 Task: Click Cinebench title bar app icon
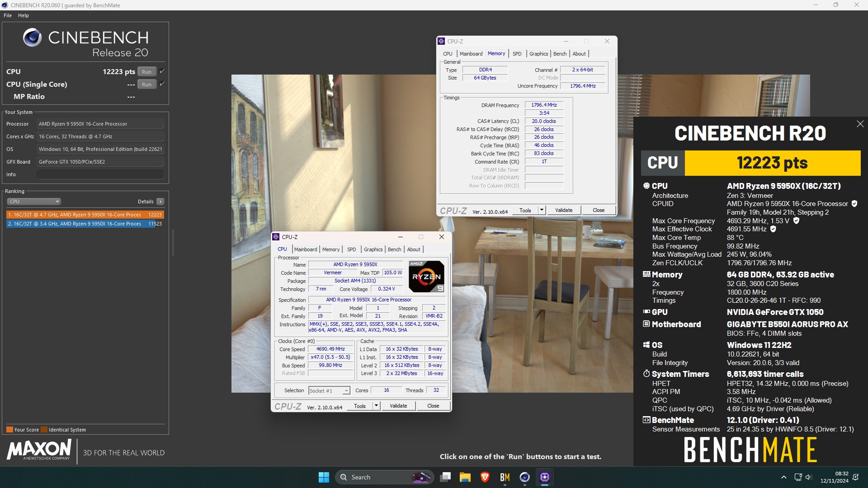(x=5, y=5)
